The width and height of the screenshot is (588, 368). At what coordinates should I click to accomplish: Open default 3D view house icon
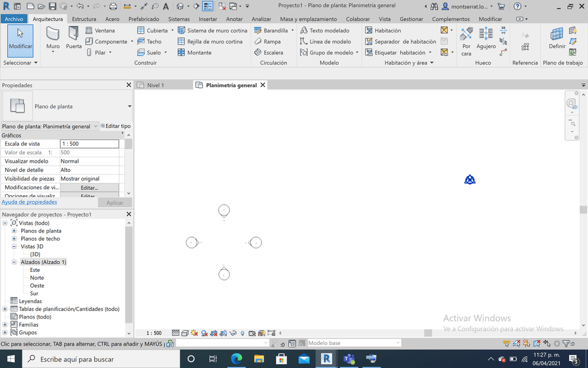pos(180,6)
